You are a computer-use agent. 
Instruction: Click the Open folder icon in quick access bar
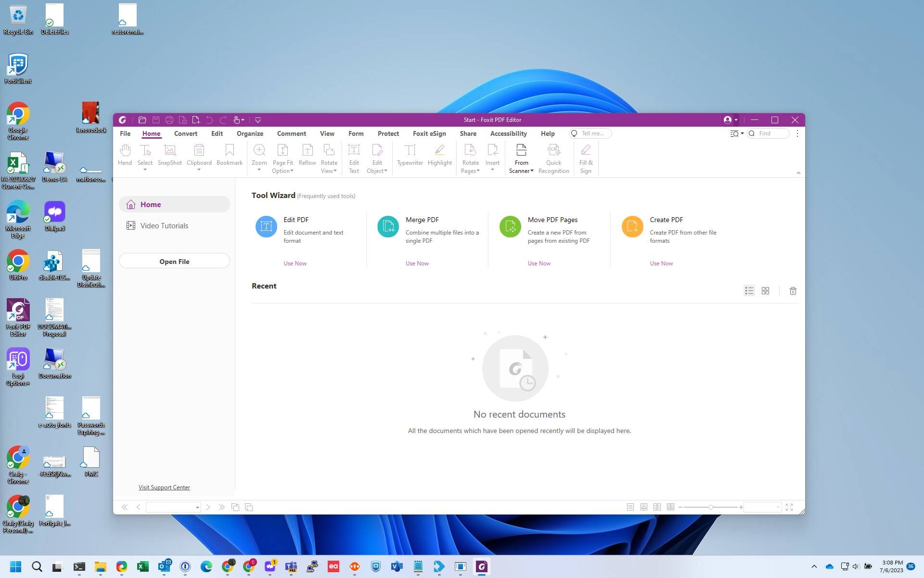click(142, 120)
